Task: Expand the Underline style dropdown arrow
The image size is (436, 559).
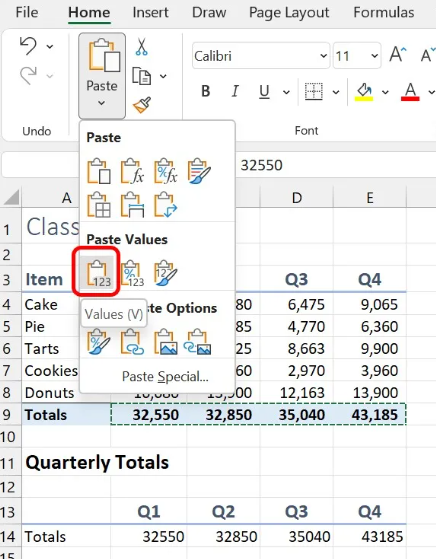Action: point(286,92)
